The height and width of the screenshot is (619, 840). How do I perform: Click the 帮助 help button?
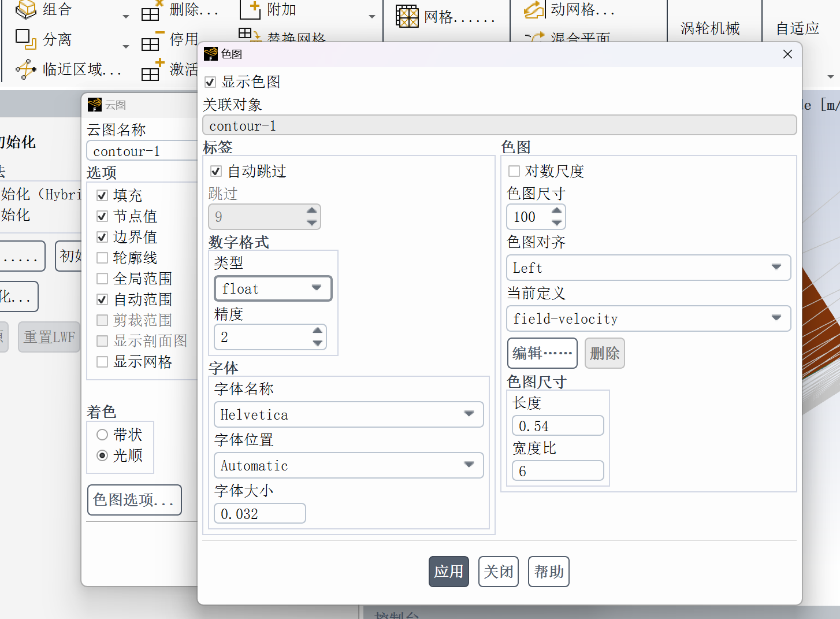(x=549, y=572)
